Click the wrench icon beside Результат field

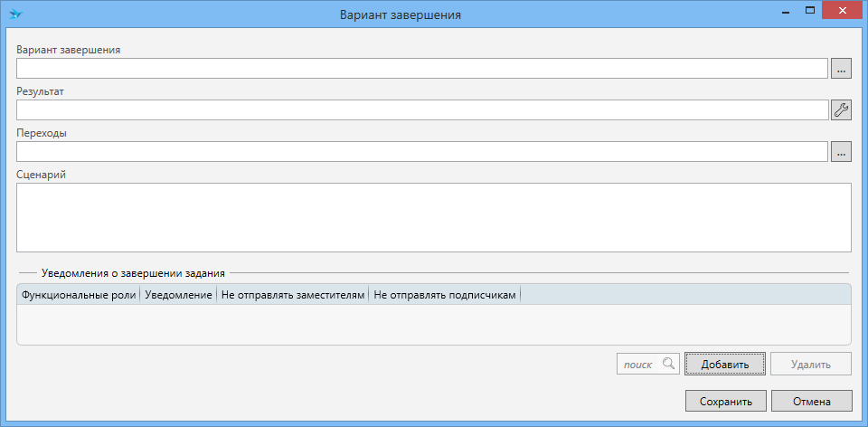(841, 110)
